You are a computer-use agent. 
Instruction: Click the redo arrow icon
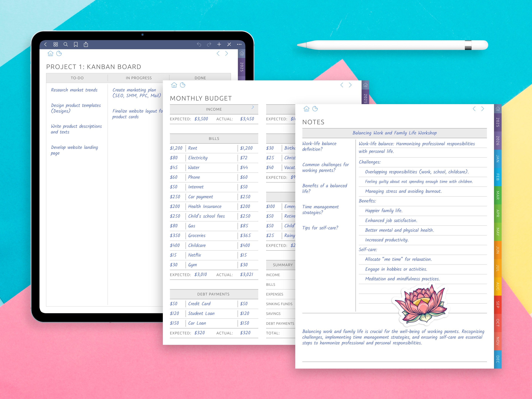pyautogui.click(x=209, y=44)
